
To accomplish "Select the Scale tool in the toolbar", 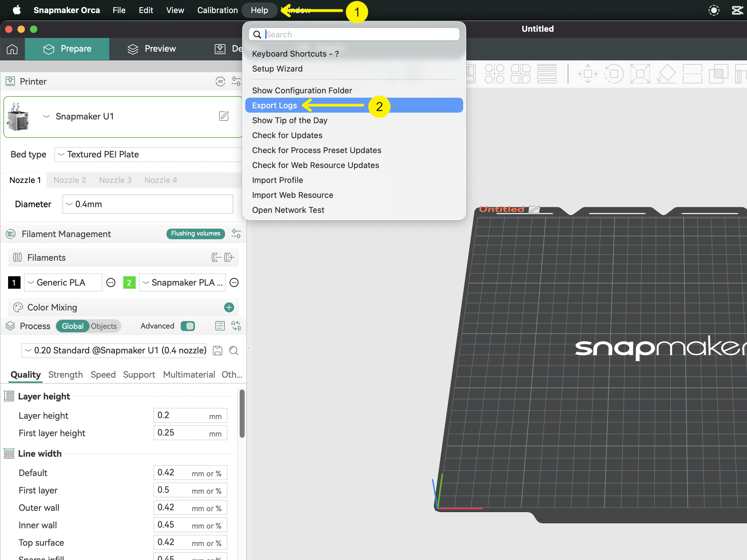I will (640, 74).
